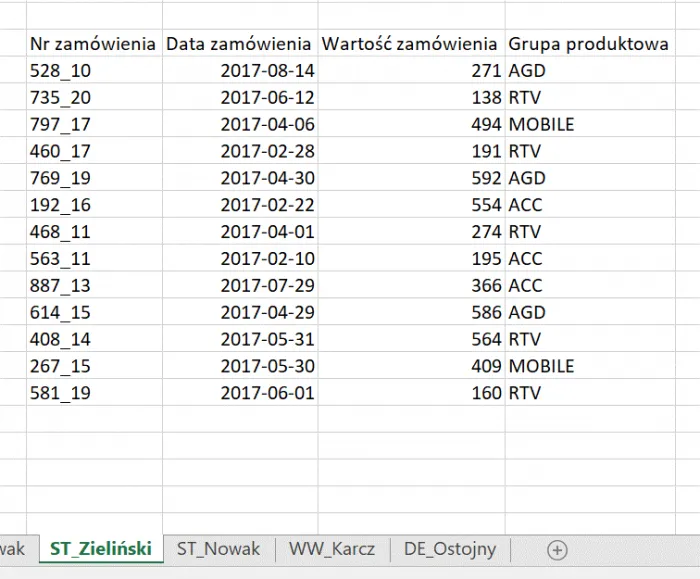Click order number cell 581_19
The width and height of the screenshot is (700, 579).
[x=60, y=393]
